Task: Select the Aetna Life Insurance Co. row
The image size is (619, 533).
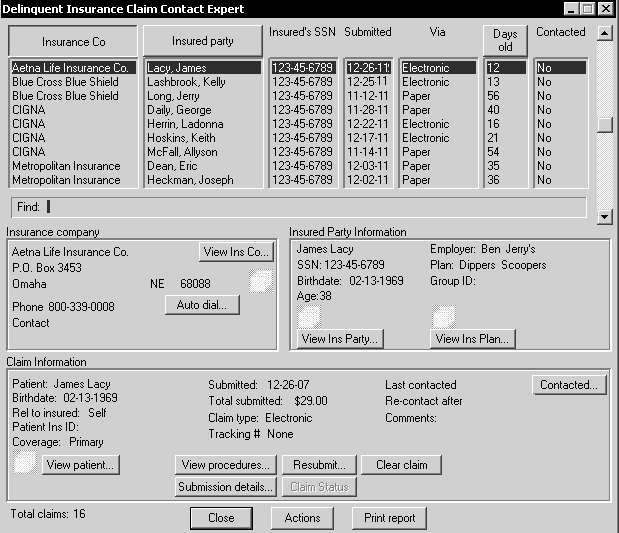Action: (73, 68)
